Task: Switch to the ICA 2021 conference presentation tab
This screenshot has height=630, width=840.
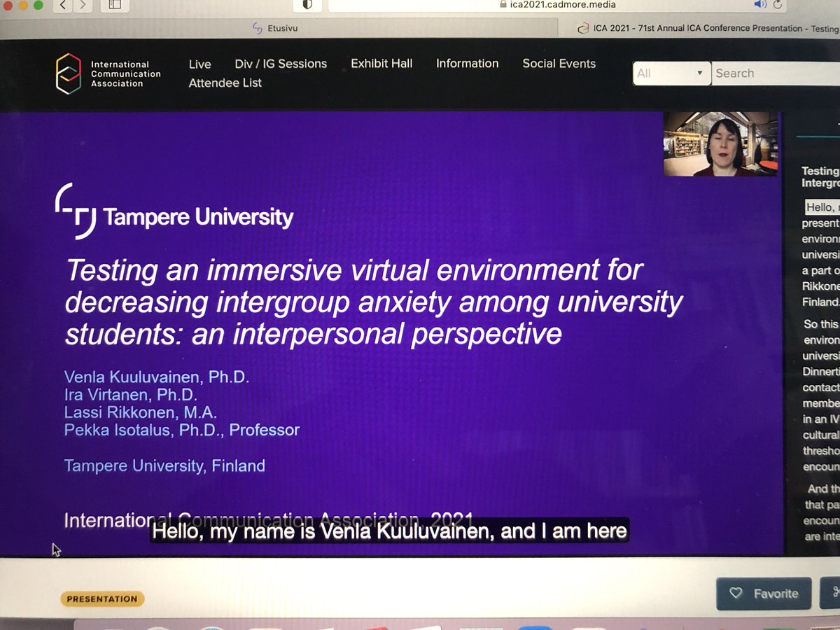Action: 707,28
